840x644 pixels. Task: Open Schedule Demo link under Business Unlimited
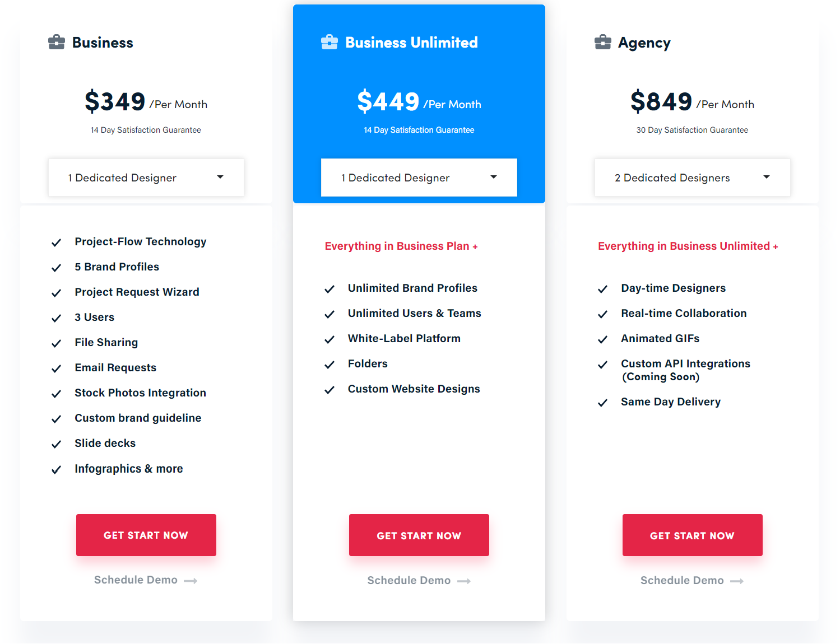409,581
